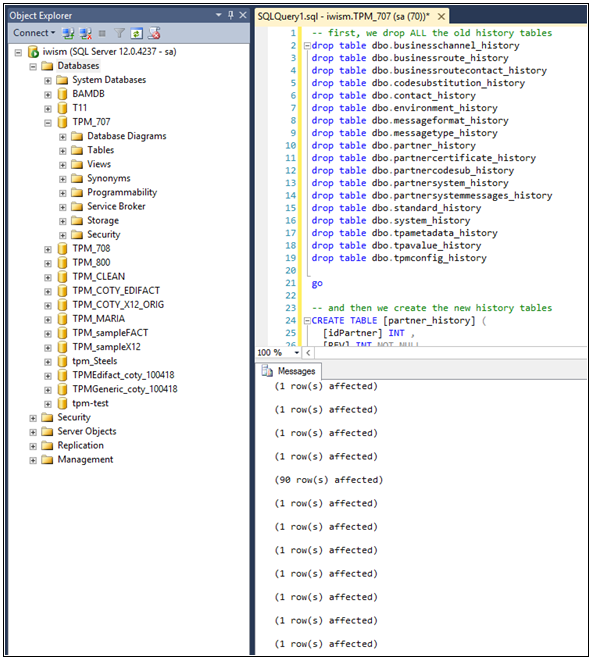
Task: Click the Storage folder icon
Action: 77,221
